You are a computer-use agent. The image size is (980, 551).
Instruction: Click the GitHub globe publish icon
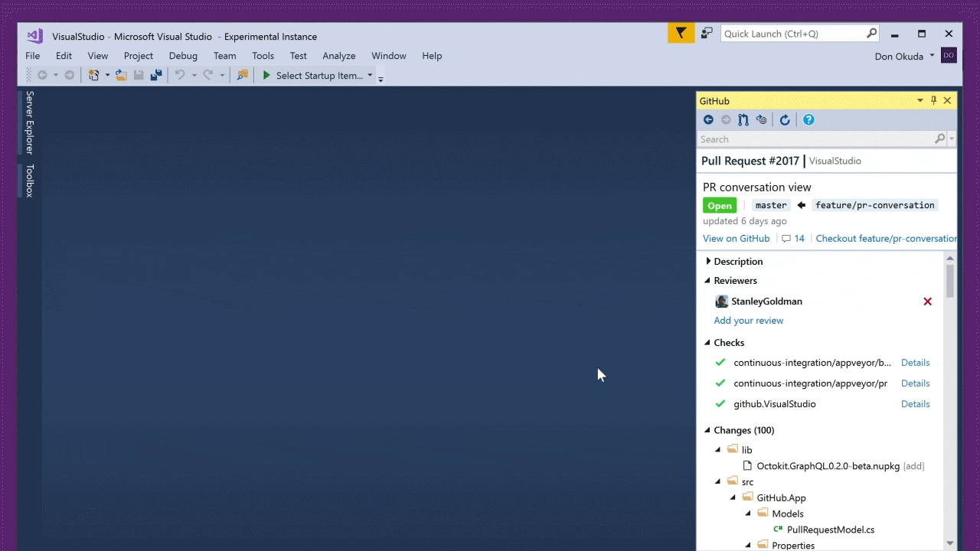click(761, 119)
